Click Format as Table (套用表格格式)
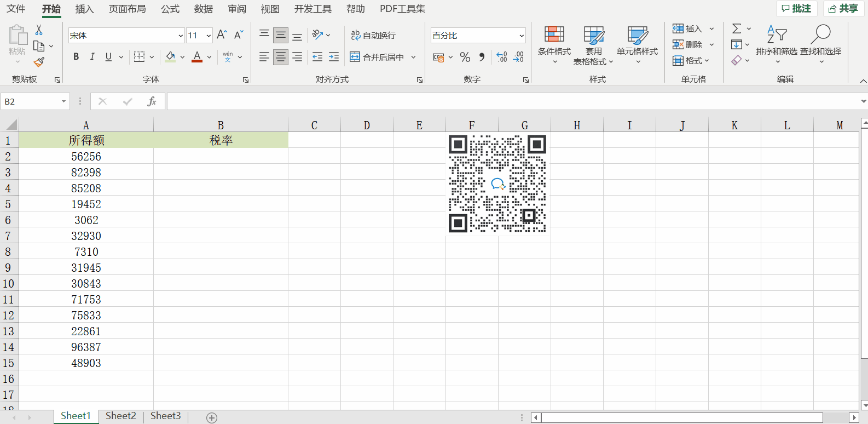The image size is (868, 424). [593, 45]
